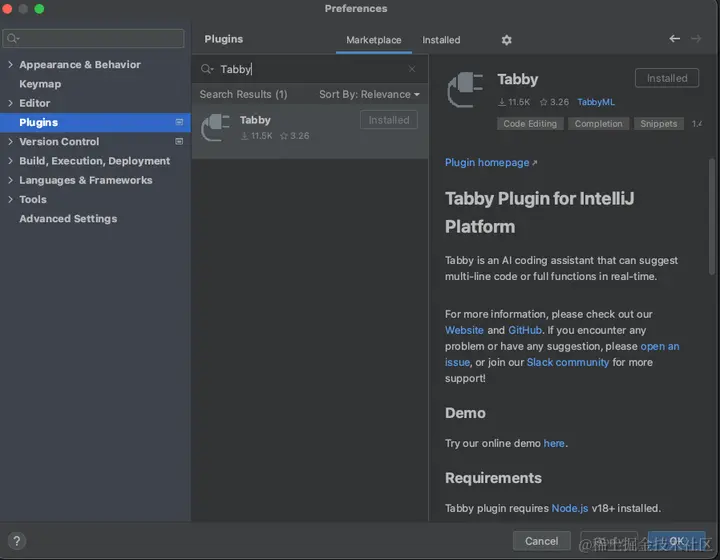720x560 pixels.
Task: Click large Tabby logo in details pane
Action: pyautogui.click(x=465, y=90)
